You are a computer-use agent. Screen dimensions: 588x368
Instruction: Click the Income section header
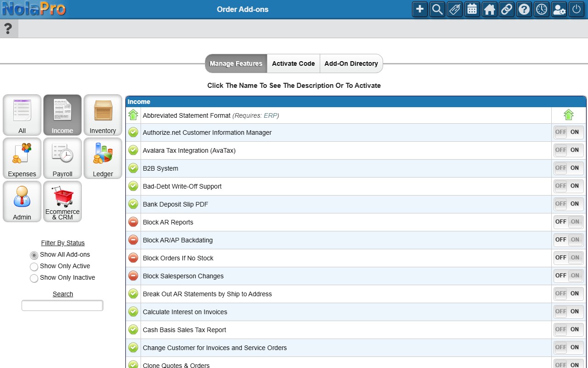[x=356, y=102]
